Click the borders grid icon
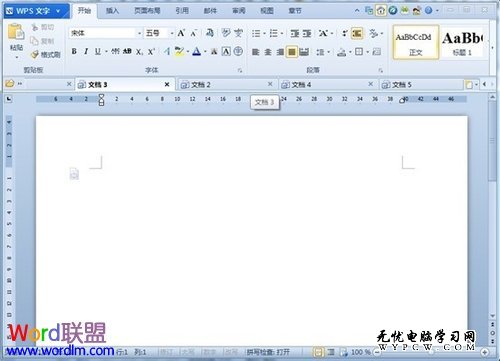Viewport: 500px width, 361px height. [359, 52]
